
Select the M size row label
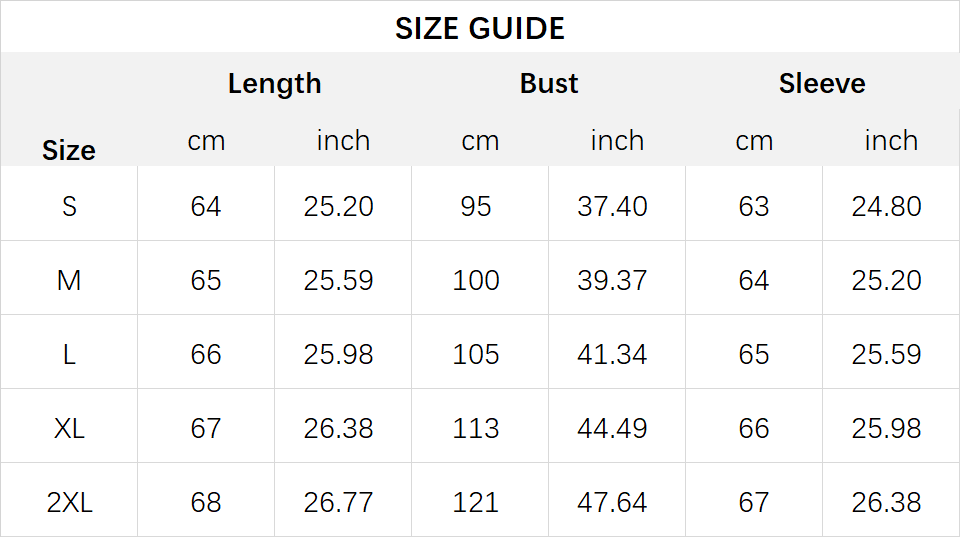[x=69, y=280]
